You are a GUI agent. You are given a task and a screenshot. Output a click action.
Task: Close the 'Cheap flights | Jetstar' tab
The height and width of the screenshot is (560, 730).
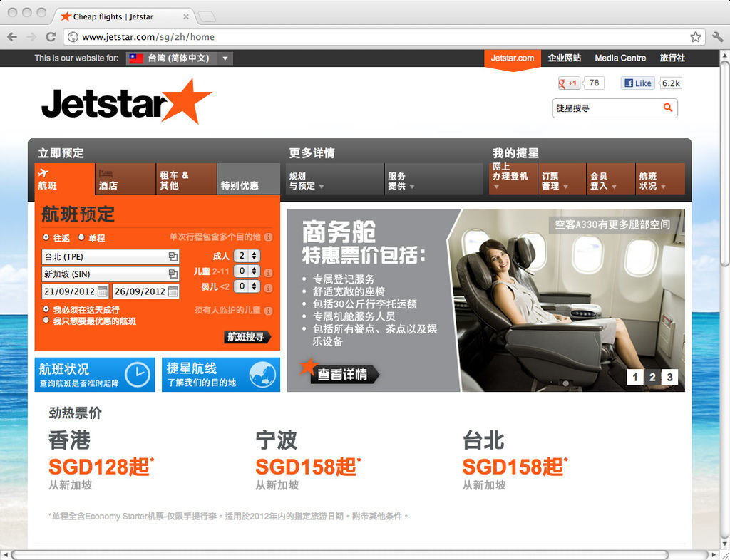(x=186, y=17)
